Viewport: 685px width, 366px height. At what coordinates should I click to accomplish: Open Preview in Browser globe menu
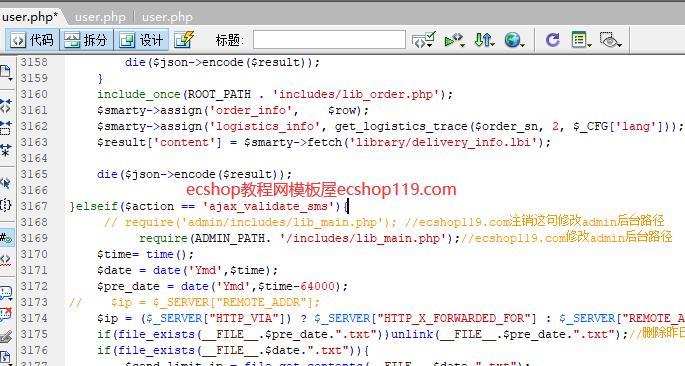point(514,40)
